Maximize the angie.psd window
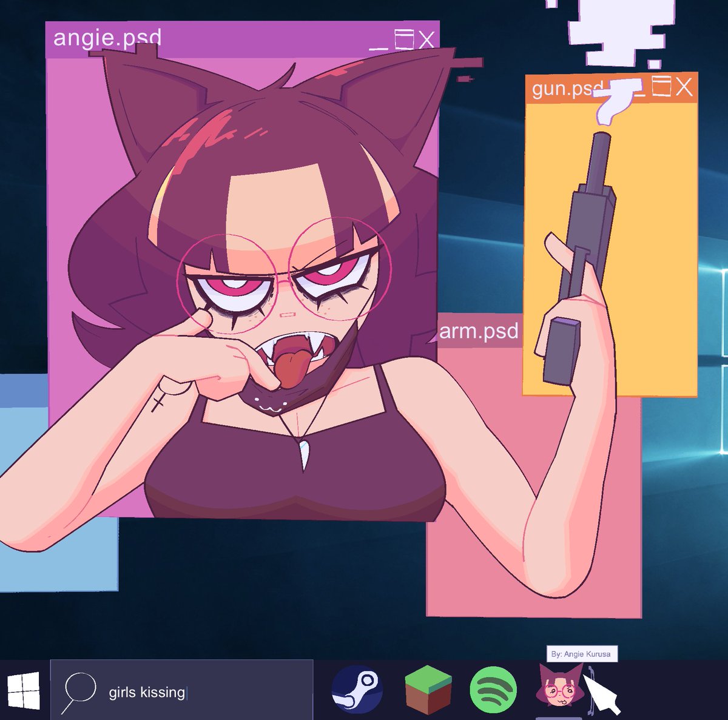 click(x=403, y=39)
